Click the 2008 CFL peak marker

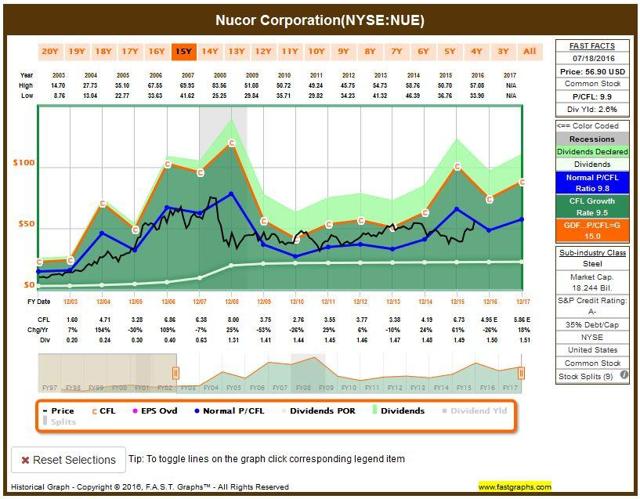(x=231, y=143)
